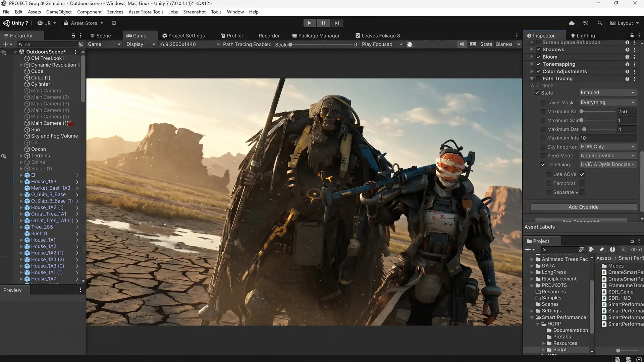Toggle scene visibility eye in Hierarchy header
644x362 pixels.
(3, 52)
